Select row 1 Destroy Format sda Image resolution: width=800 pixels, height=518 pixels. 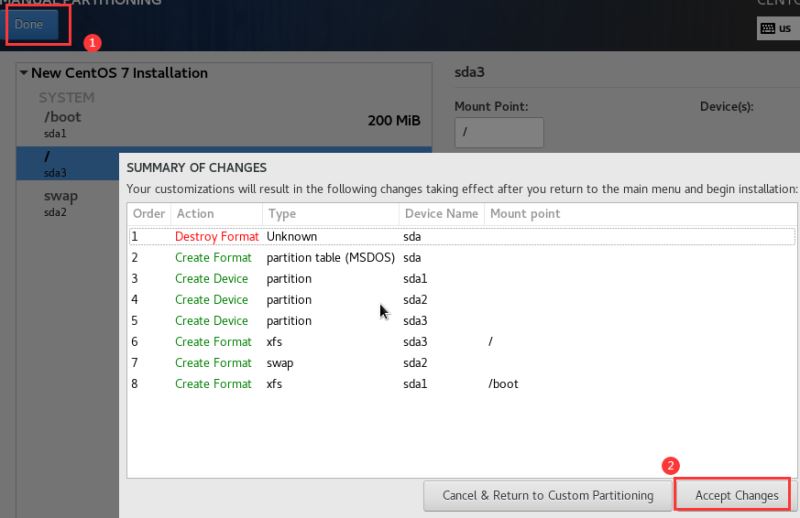(400, 237)
